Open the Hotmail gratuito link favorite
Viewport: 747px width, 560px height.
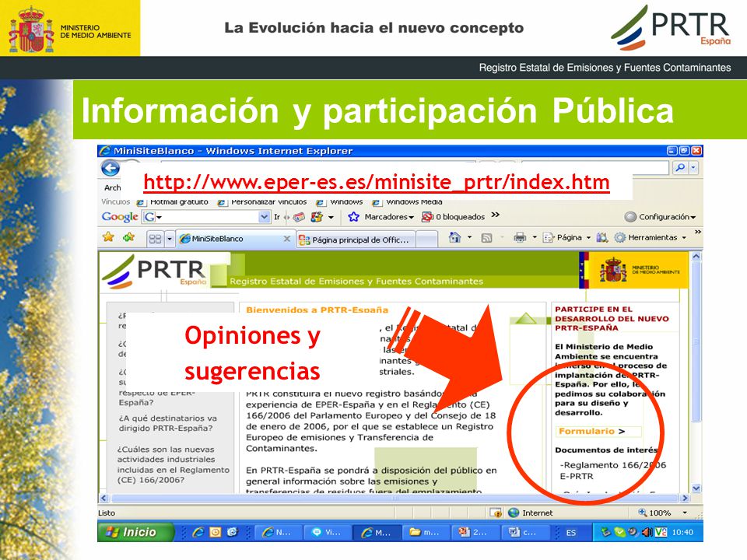click(x=174, y=202)
